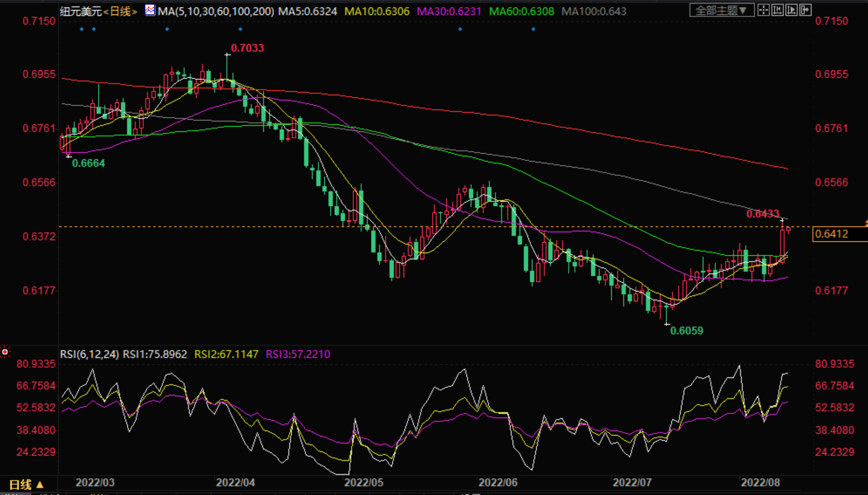The height and width of the screenshot is (495, 868).
Task: Click the crosshair cursor icon
Action: tap(763, 10)
